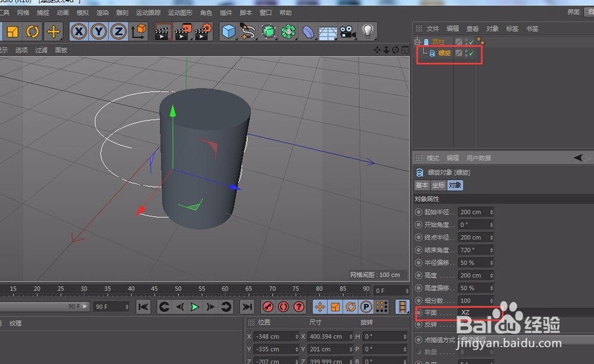594x364 pixels.
Task: Add a Camera object
Action: pos(347,31)
